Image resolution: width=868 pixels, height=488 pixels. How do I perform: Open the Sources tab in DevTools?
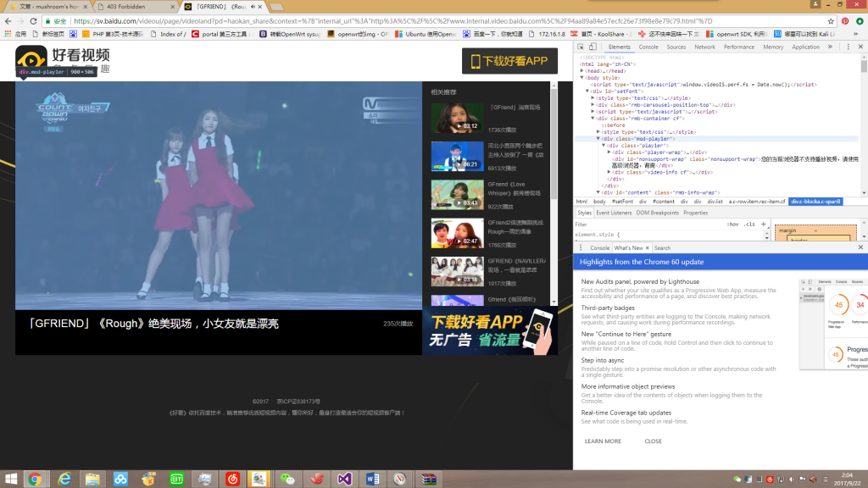point(676,47)
